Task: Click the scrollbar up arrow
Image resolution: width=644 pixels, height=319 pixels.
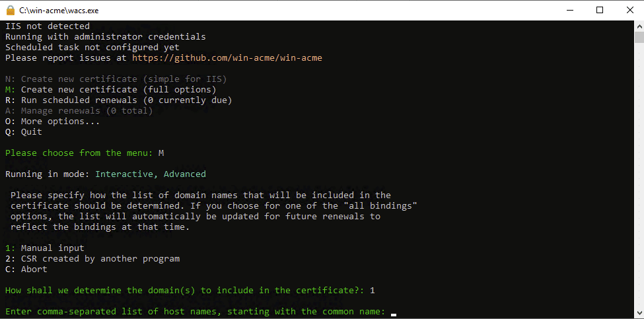Action: coord(639,26)
